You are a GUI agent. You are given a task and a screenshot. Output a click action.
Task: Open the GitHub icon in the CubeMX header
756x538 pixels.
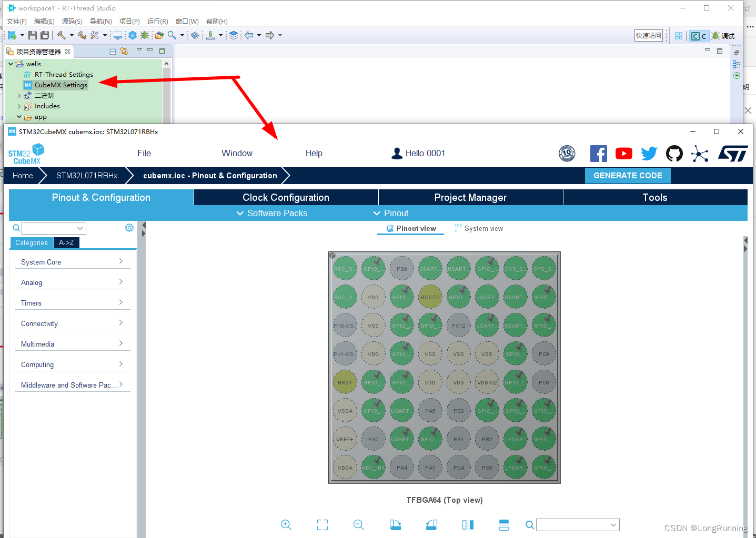[674, 154]
